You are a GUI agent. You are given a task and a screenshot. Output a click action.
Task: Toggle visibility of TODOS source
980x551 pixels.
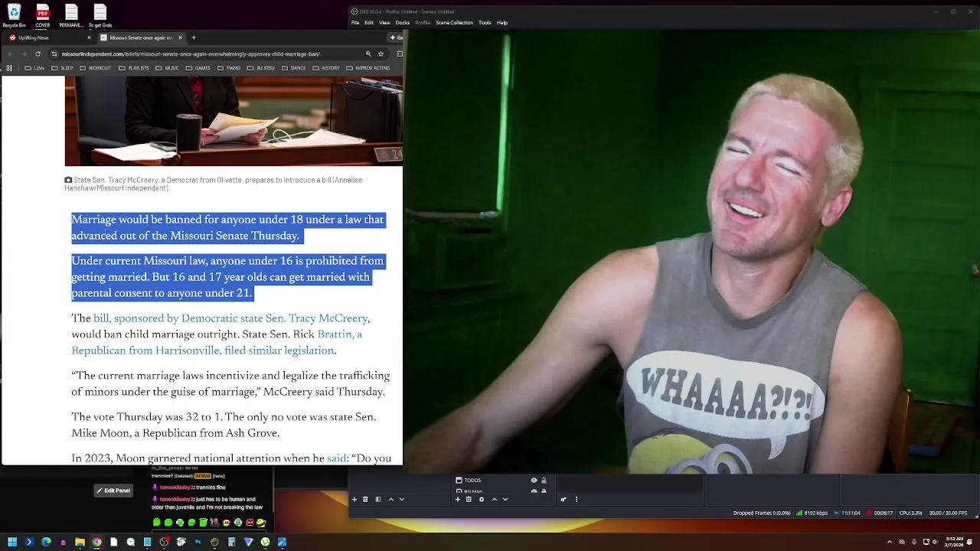point(534,481)
